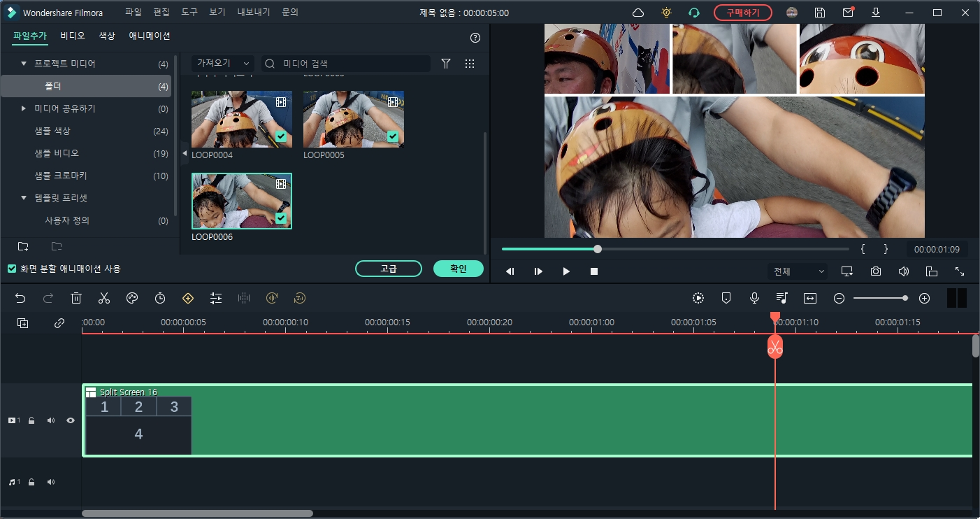This screenshot has width=980, height=519.
Task: Take a snapshot with camera icon
Action: (876, 271)
